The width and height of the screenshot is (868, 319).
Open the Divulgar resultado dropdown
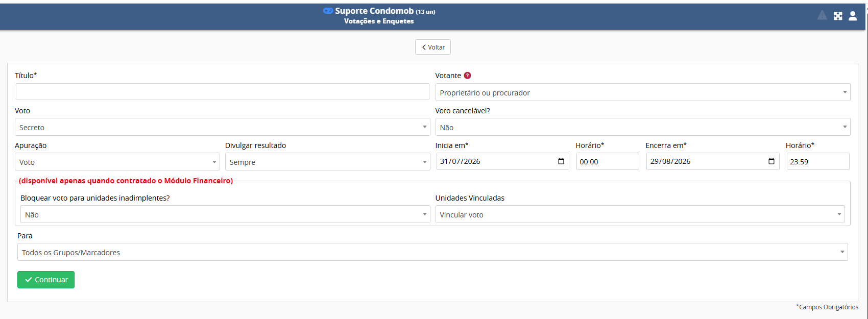[x=328, y=162]
